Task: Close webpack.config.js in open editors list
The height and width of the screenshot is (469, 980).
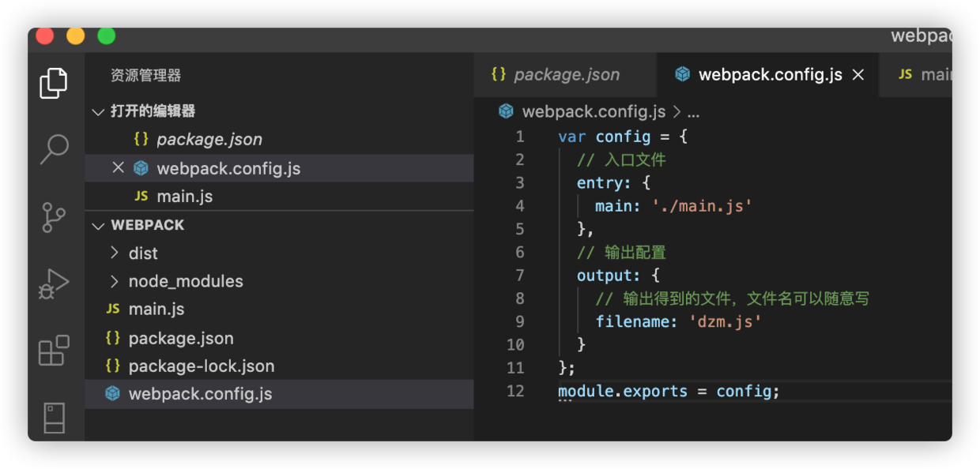Action: click(x=118, y=167)
